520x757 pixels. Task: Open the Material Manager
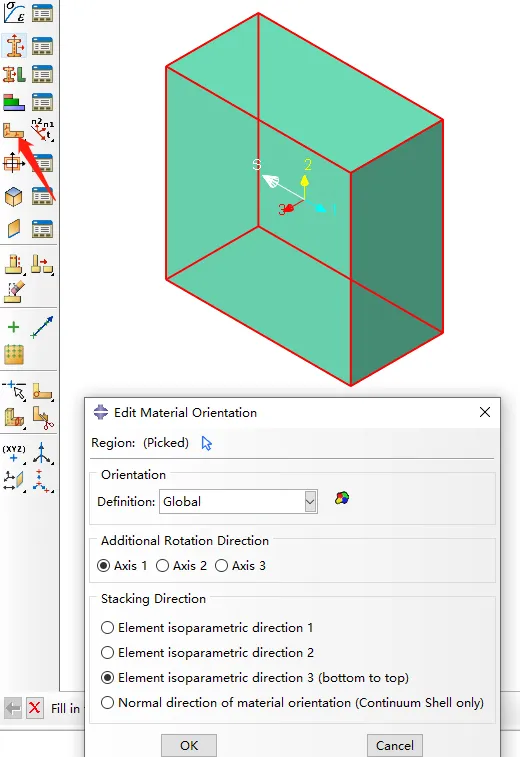(42, 13)
